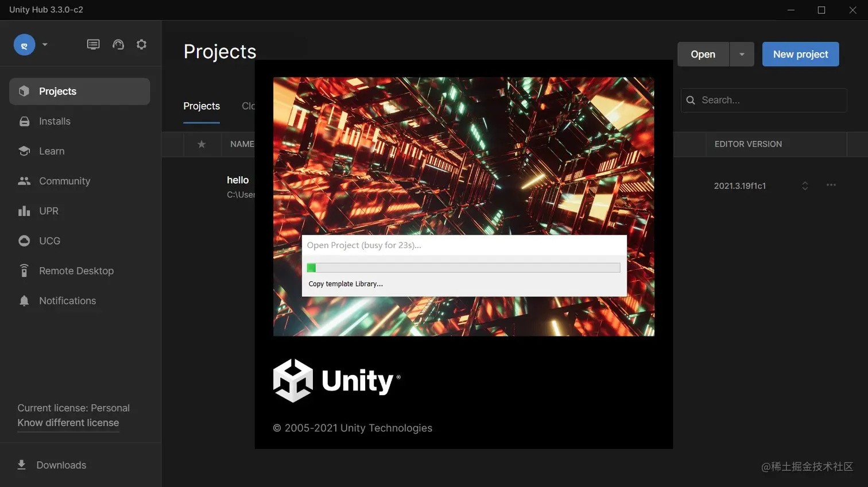Click the New project button

(800, 54)
